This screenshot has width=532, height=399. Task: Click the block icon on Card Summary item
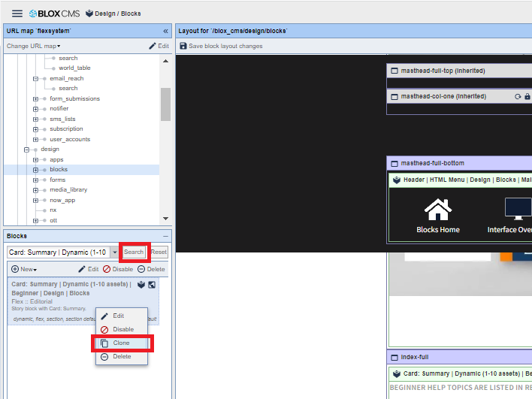[141, 285]
